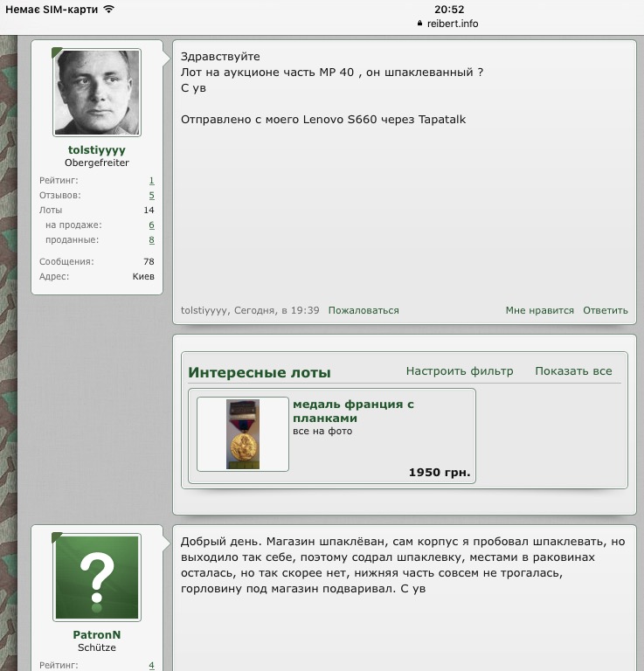Open PatronN's profile name link

pos(96,635)
